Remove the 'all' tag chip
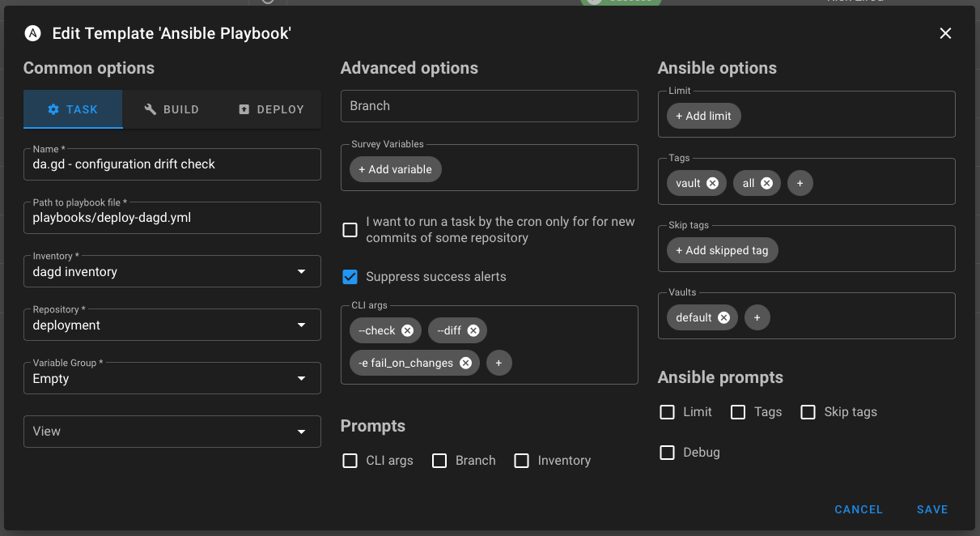This screenshot has width=980, height=536. point(766,183)
